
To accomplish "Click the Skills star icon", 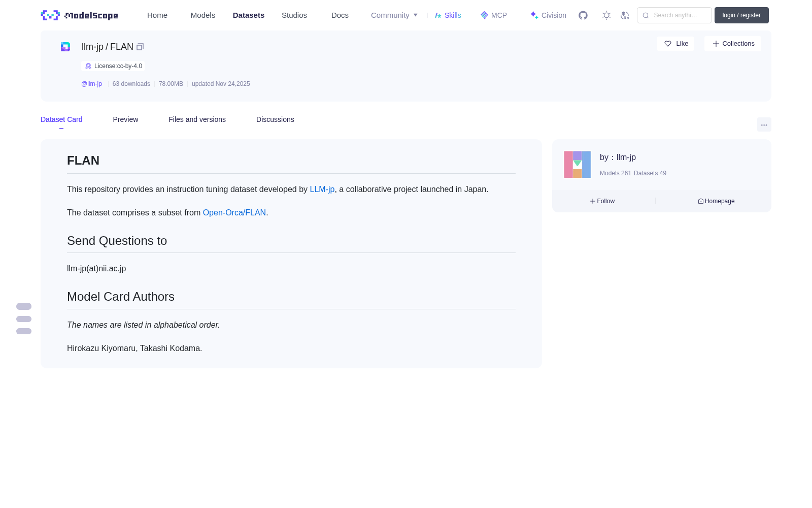I will (438, 15).
